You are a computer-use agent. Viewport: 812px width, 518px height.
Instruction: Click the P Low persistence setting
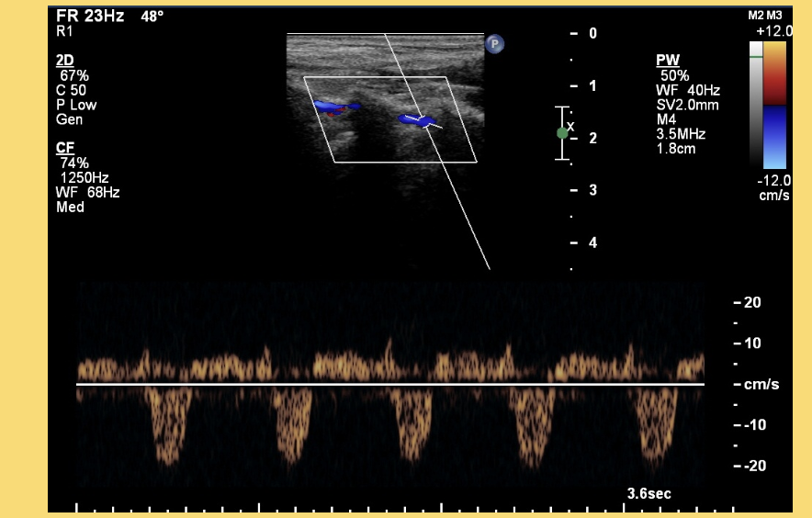tap(76, 105)
